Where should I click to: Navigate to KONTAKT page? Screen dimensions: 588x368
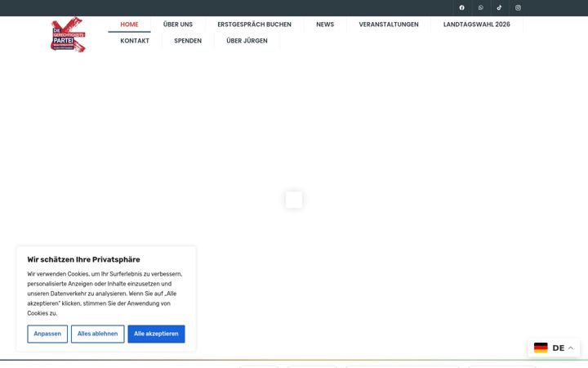point(135,41)
